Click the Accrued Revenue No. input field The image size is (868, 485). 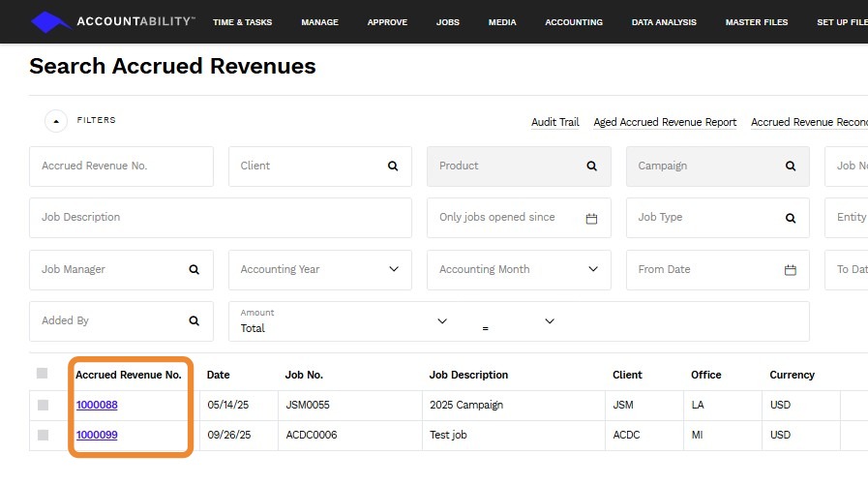tap(121, 167)
